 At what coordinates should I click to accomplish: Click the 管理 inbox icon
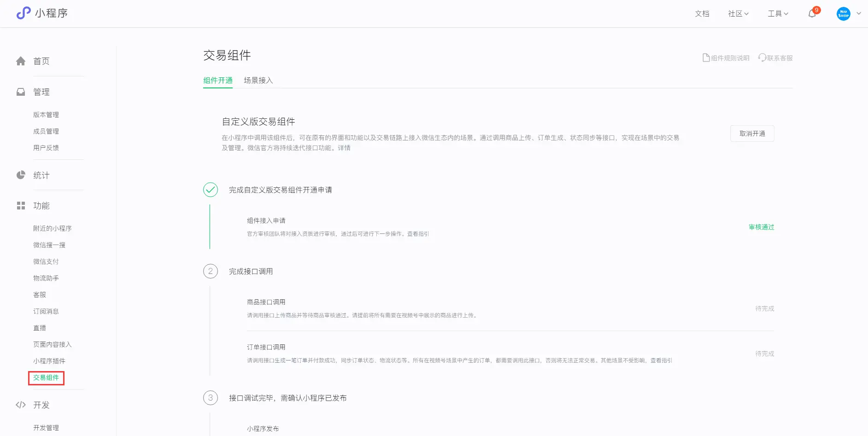pyautogui.click(x=21, y=92)
